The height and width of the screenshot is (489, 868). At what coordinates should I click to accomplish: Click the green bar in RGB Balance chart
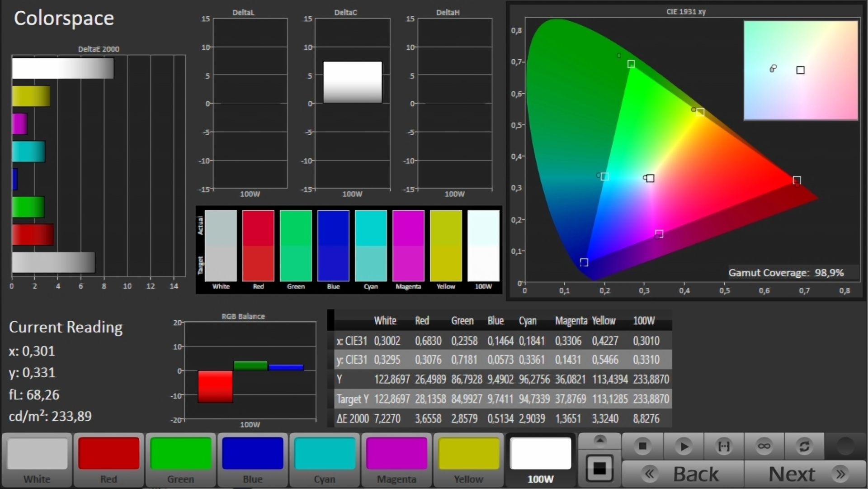tap(250, 366)
